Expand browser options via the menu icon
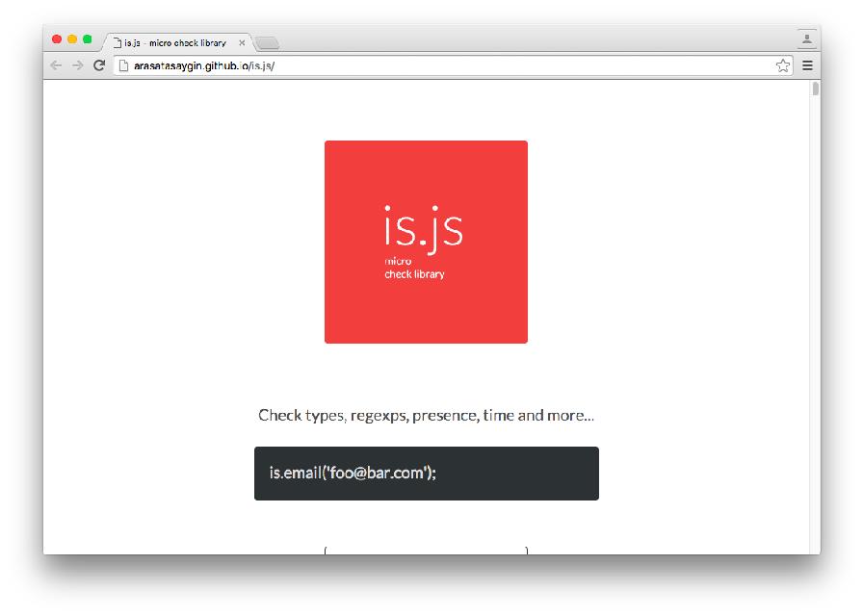The image size is (863, 616). click(x=807, y=65)
